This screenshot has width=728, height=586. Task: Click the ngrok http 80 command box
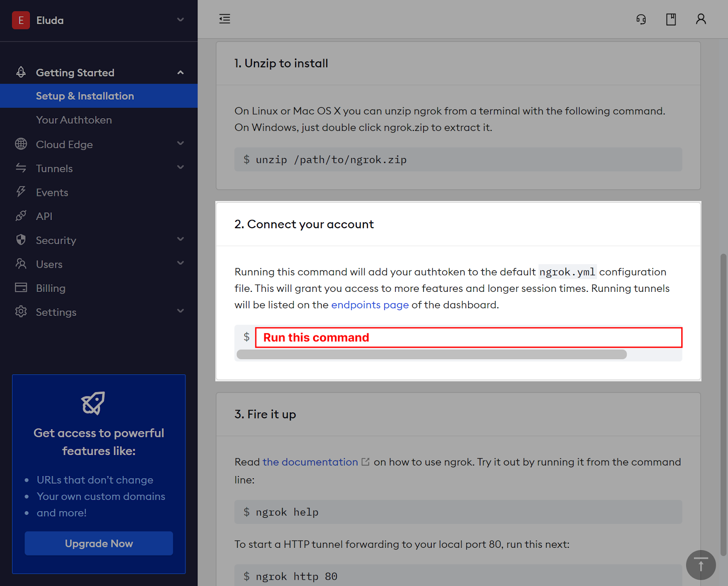458,576
